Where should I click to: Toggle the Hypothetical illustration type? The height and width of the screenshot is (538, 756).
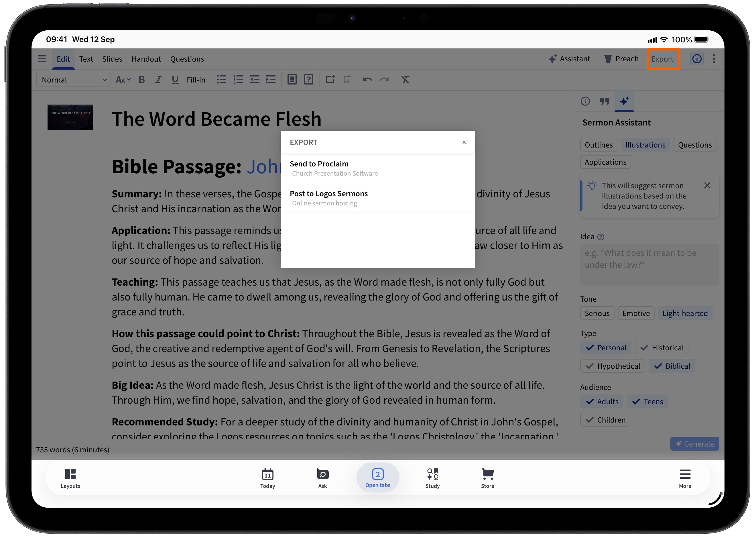[612, 366]
